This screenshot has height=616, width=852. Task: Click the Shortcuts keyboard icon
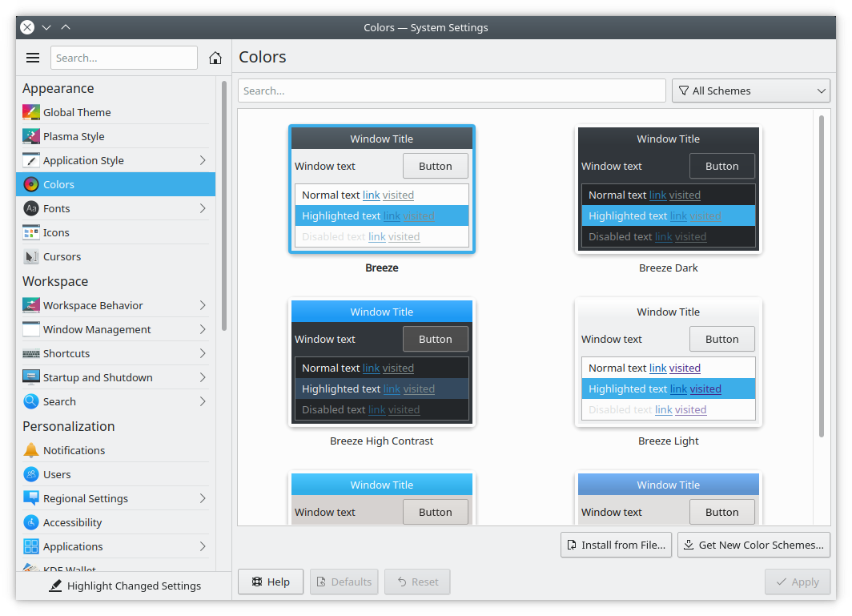click(x=31, y=353)
